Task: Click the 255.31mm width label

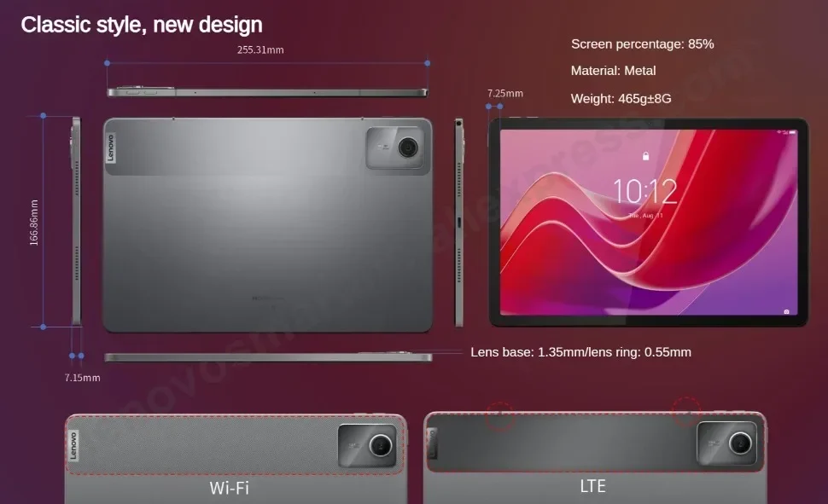Action: (x=260, y=49)
